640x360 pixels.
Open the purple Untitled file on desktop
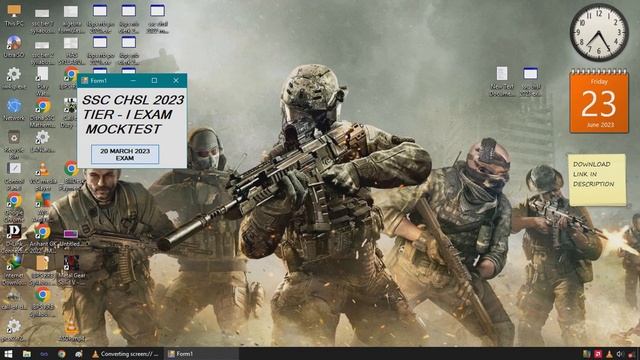71,238
